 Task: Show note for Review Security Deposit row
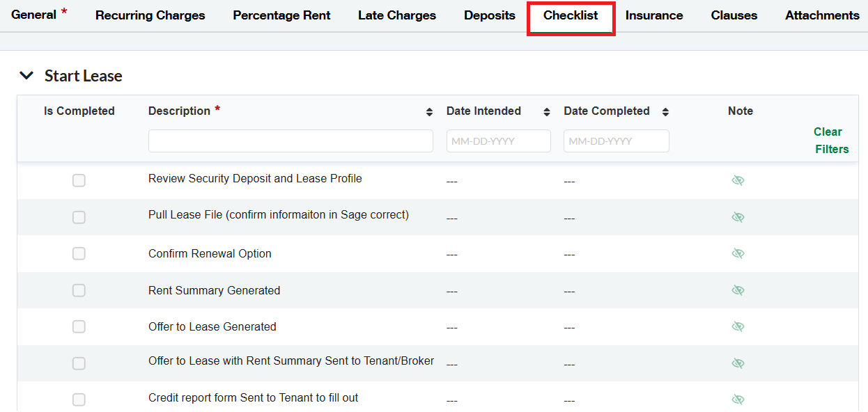point(738,180)
